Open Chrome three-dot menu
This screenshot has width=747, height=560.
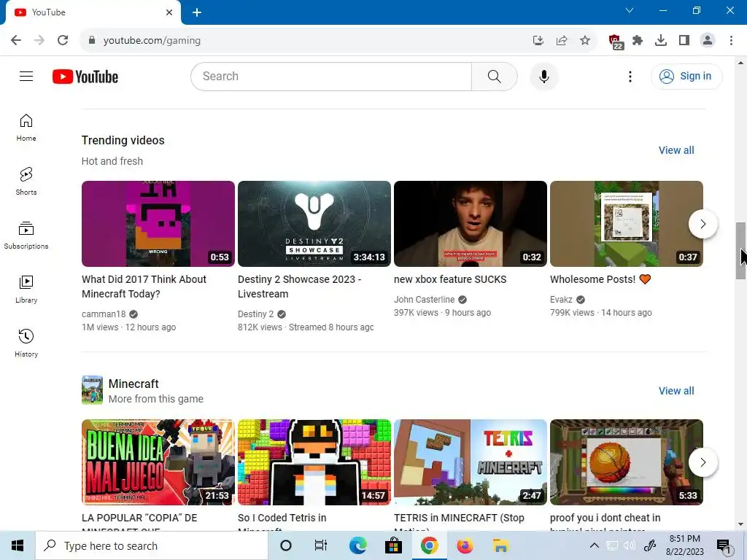[x=731, y=41]
